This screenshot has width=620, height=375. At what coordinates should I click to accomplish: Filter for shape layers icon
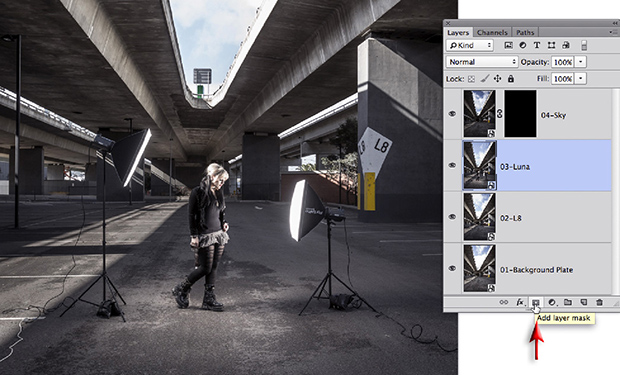point(551,45)
